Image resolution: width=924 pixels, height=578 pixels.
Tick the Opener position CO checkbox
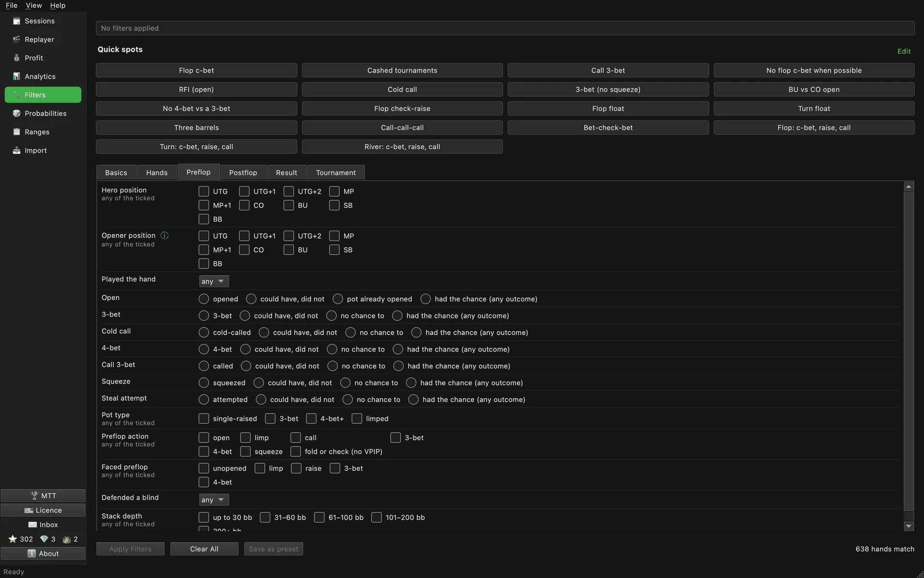[x=244, y=250]
